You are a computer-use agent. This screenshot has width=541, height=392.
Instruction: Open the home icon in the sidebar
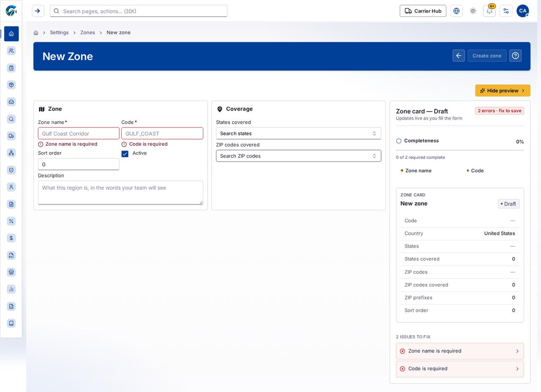[x=11, y=34]
